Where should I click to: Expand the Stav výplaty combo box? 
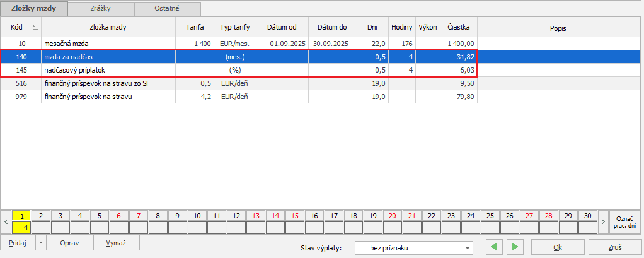point(468,248)
